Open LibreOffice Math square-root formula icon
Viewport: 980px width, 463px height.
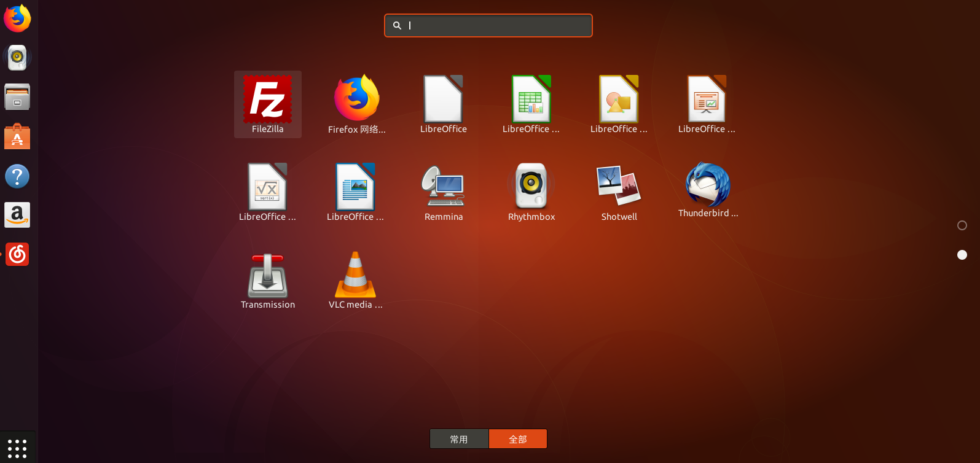tap(267, 192)
